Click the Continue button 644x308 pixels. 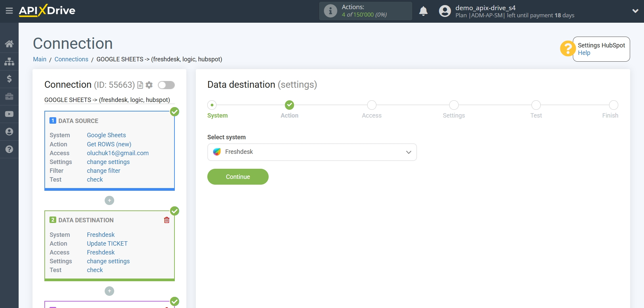tap(238, 177)
